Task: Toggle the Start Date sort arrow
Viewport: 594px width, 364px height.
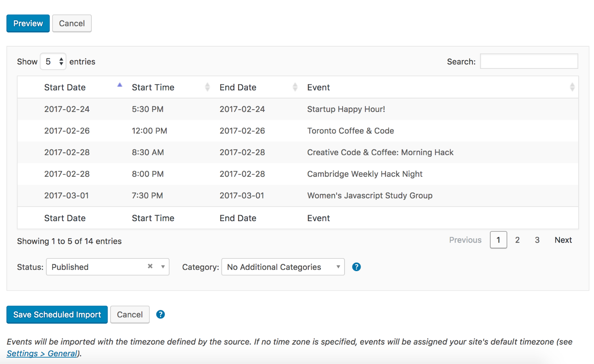Action: 120,84
